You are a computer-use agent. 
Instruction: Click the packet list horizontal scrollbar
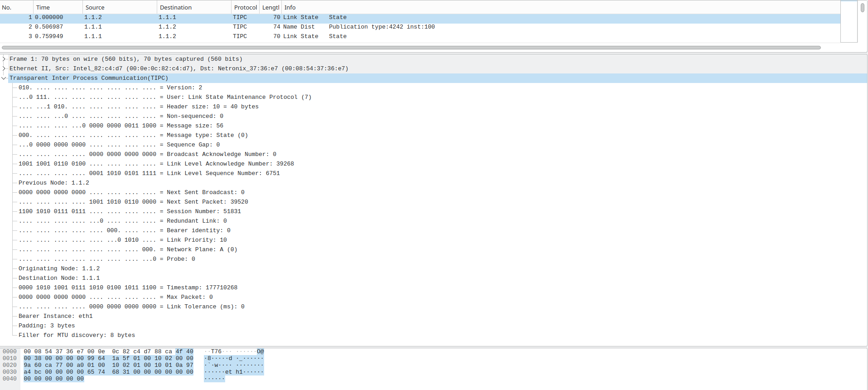411,47
